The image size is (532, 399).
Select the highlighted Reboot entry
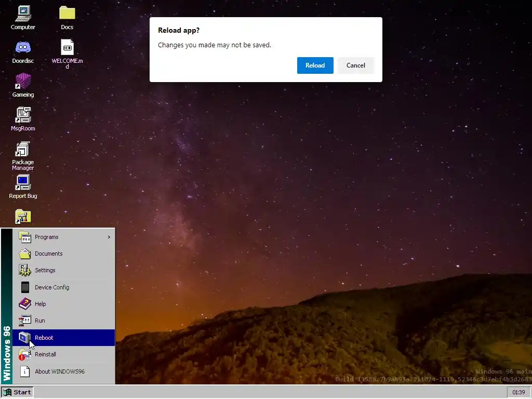point(64,338)
